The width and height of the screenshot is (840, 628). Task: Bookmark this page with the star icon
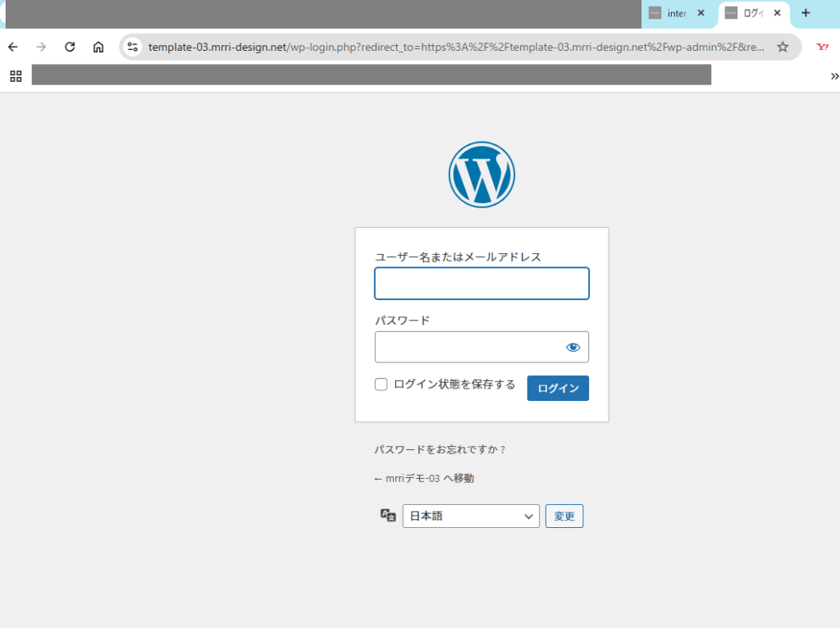783,47
